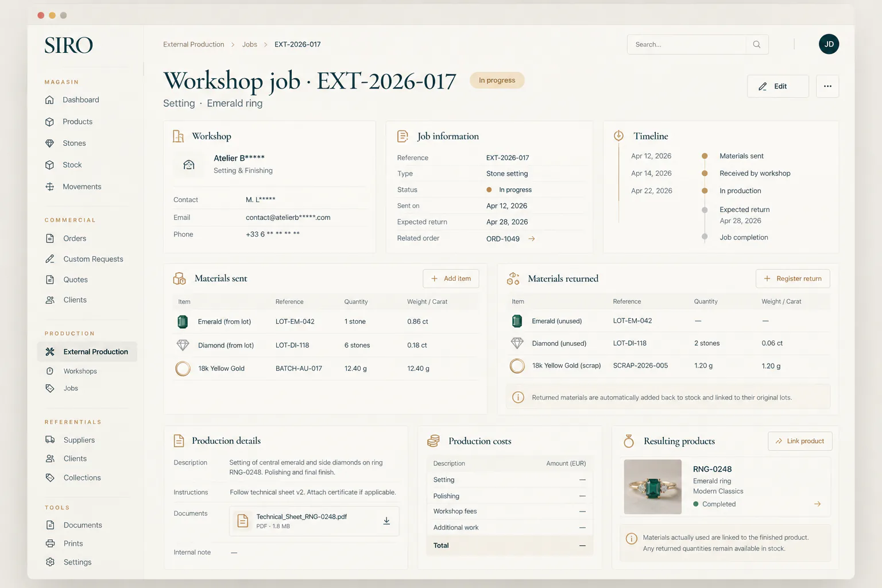882x588 pixels.
Task: Open the more options ellipsis button
Action: point(827,86)
